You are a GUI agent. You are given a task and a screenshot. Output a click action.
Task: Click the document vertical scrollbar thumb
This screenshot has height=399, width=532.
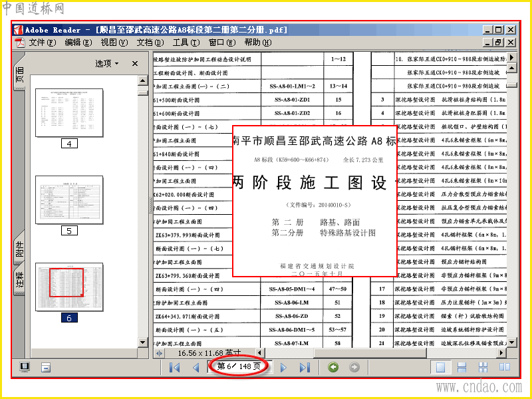511,85
